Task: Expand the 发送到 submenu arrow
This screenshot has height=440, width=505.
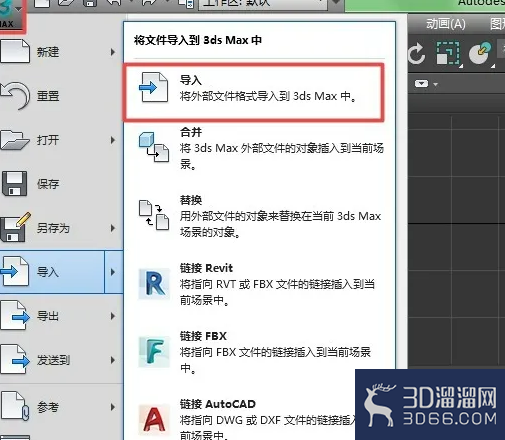Action: pyautogui.click(x=113, y=360)
